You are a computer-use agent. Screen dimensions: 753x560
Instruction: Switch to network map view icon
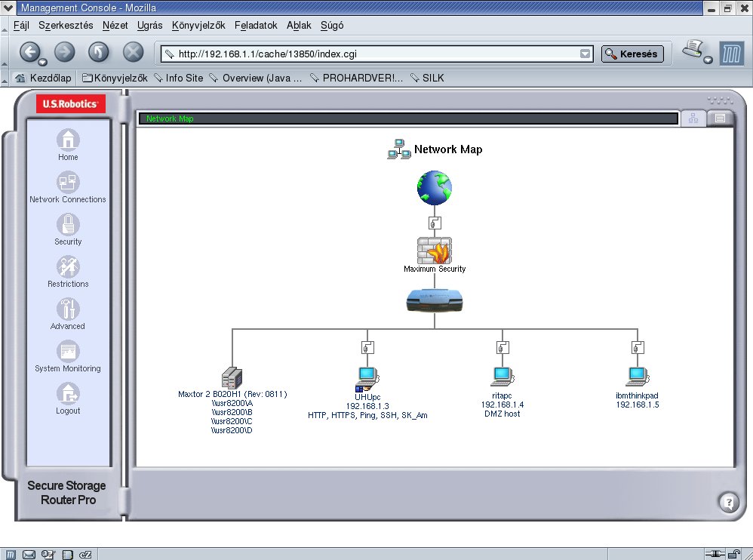(693, 118)
